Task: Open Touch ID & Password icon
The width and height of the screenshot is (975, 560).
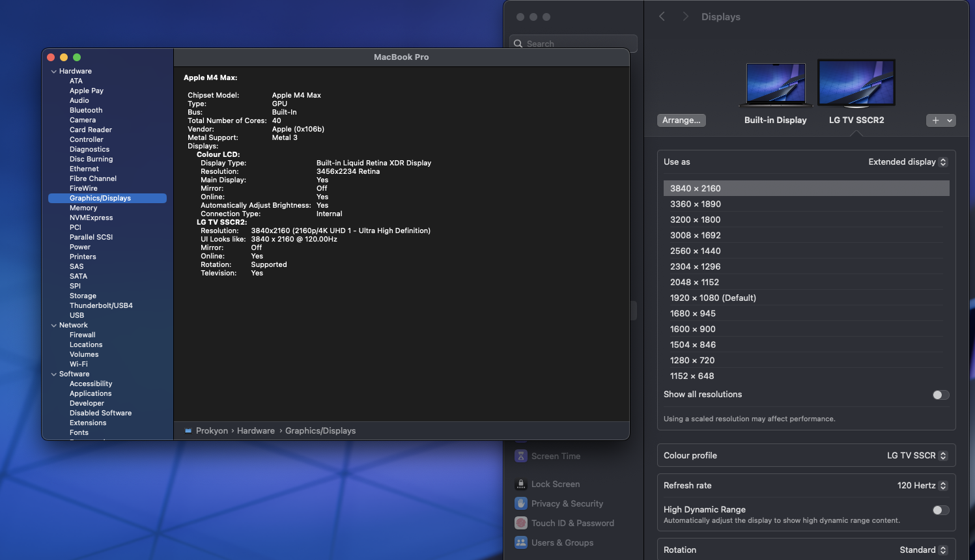Action: point(521,523)
